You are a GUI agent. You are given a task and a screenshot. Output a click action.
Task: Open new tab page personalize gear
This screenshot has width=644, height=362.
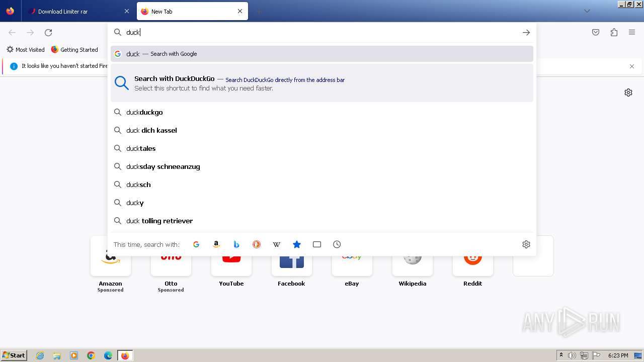(628, 93)
